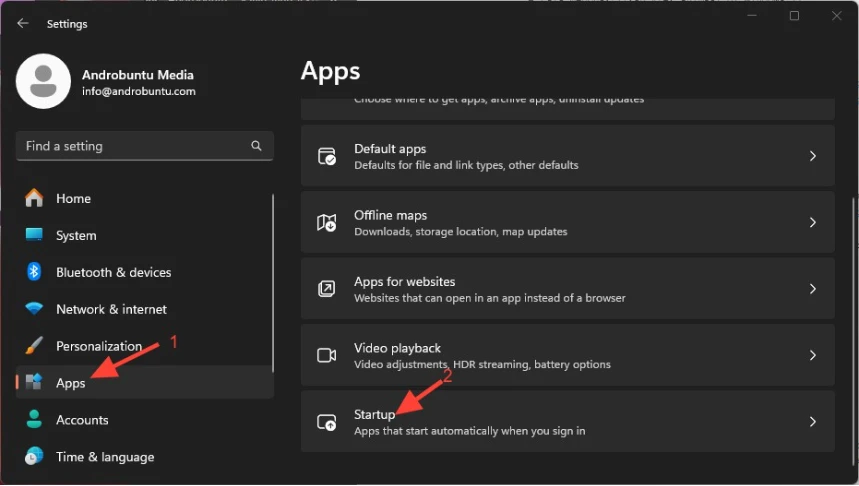The image size is (859, 486).
Task: Click the Home house icon in sidebar
Action: pos(34,198)
